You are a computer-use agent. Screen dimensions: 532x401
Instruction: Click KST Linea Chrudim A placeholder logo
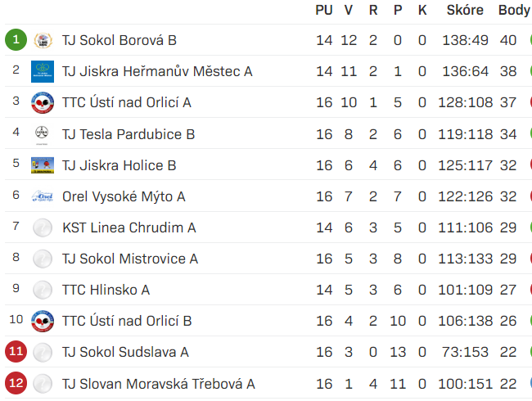point(43,228)
